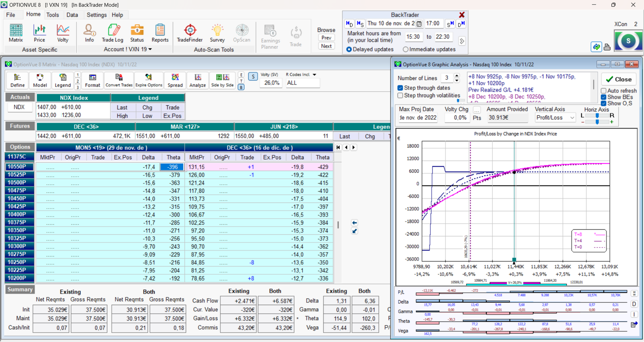
Task: Click the Side by Side view icon
Action: point(222,81)
